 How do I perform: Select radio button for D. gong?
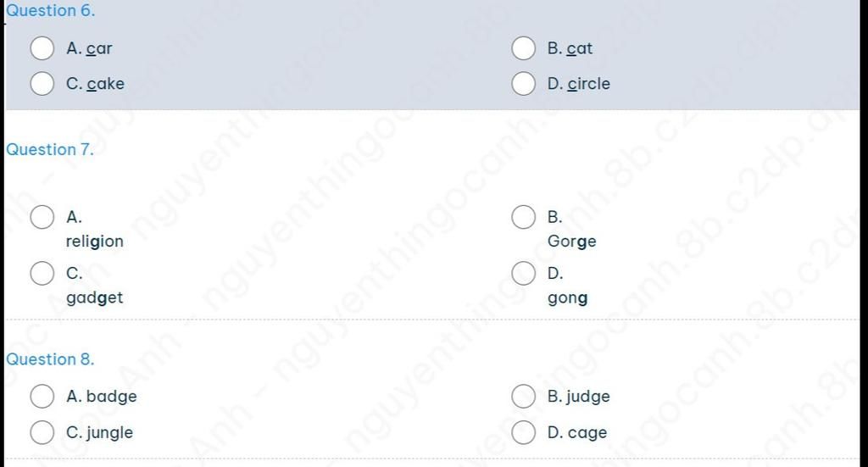[x=523, y=274]
